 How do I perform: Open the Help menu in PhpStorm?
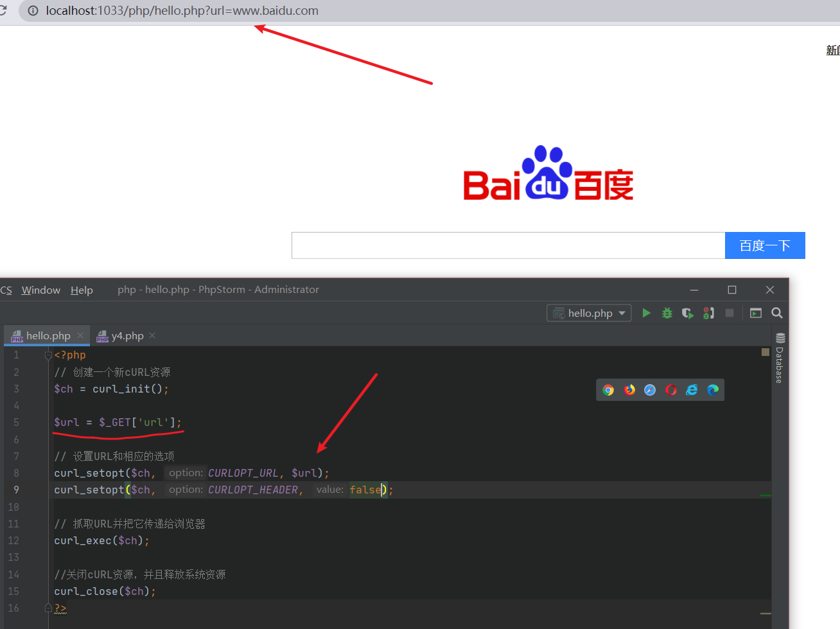coord(82,290)
